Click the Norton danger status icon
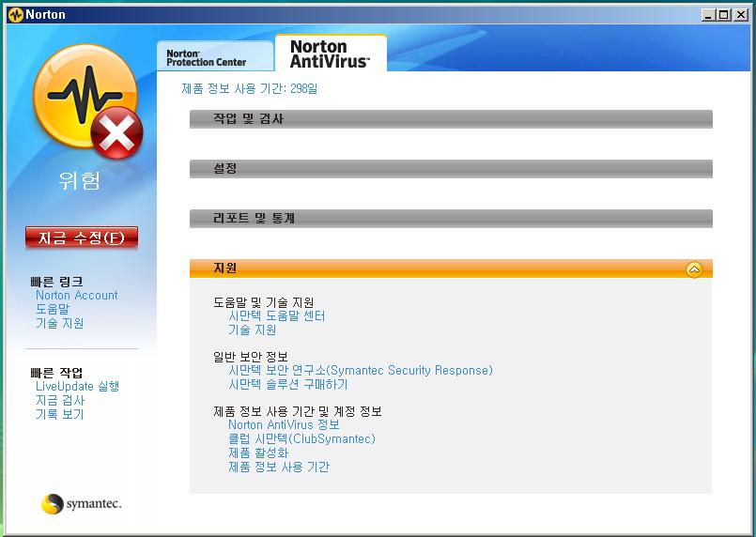Image resolution: width=756 pixels, height=537 pixels. 87,101
